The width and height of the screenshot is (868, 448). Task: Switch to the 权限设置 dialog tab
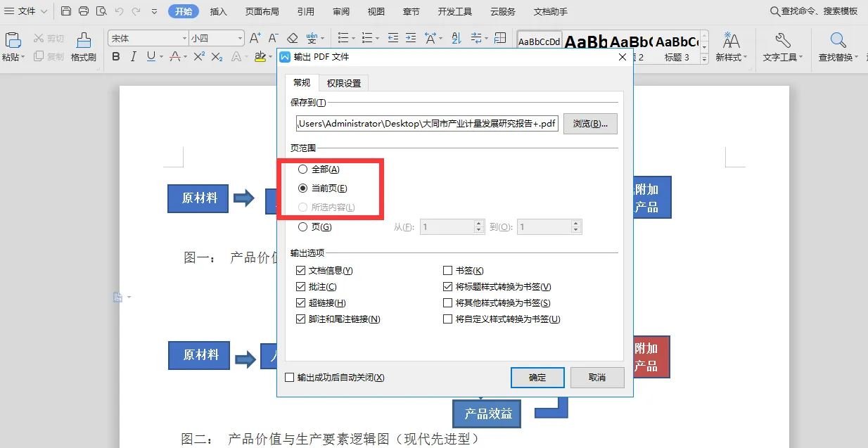click(344, 83)
